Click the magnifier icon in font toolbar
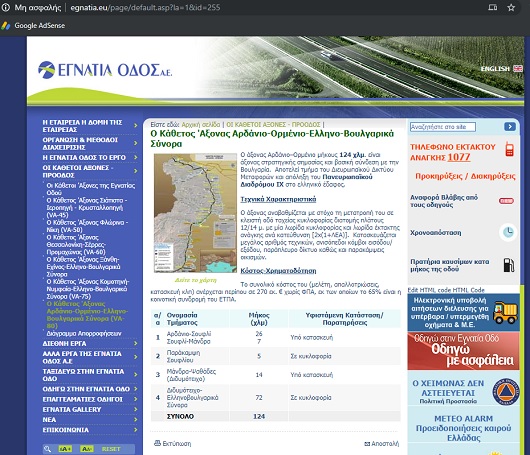The width and height of the screenshot is (530, 455). point(48,449)
